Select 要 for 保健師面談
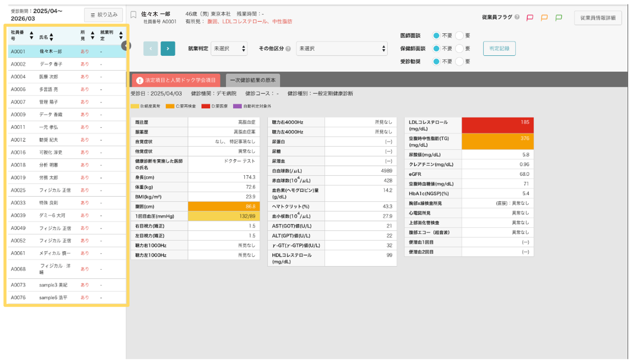The image size is (631, 364). coord(459,49)
